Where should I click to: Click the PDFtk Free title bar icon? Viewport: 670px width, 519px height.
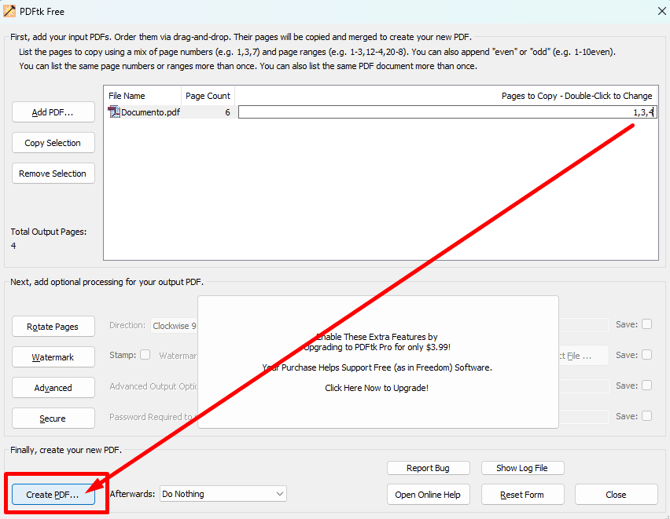tap(10, 11)
